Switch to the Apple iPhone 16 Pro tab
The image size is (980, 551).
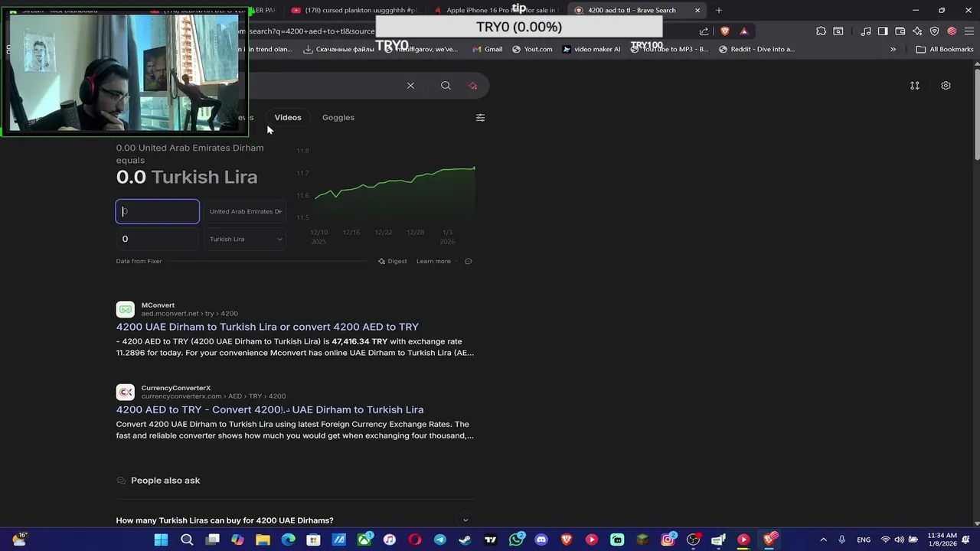coord(495,10)
